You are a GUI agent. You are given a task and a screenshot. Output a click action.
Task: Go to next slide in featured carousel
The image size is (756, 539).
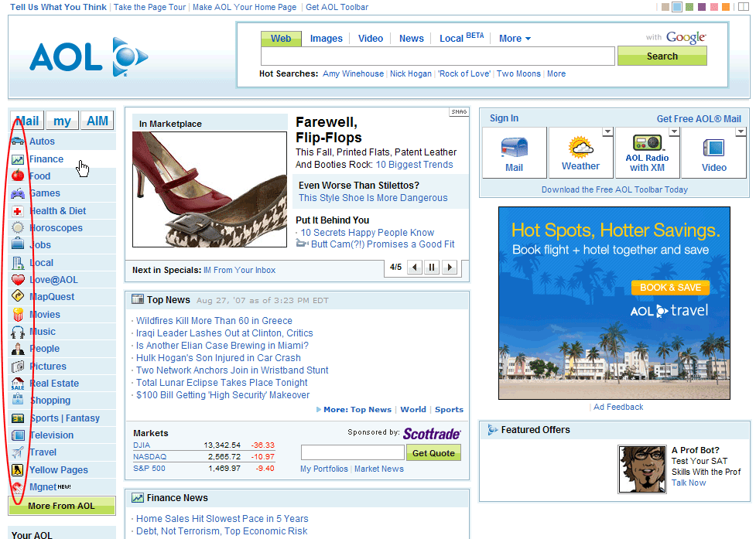[x=449, y=268]
